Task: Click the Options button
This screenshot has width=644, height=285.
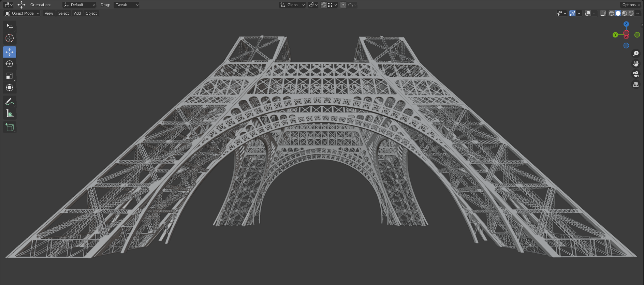Action: 631,5
